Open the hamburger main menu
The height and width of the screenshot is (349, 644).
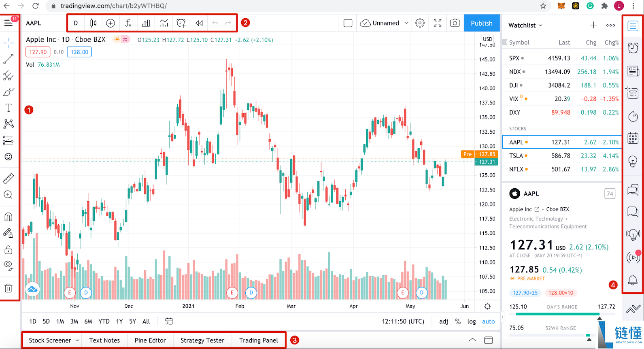point(8,23)
